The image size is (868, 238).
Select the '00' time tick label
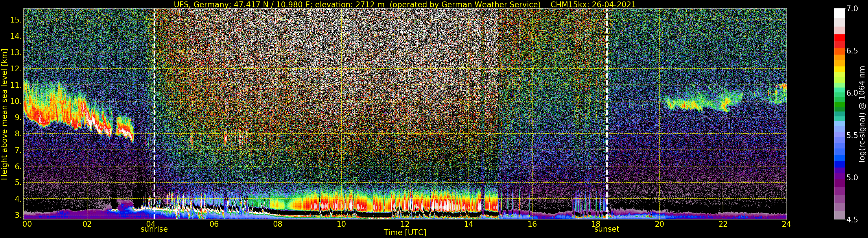coord(27,224)
